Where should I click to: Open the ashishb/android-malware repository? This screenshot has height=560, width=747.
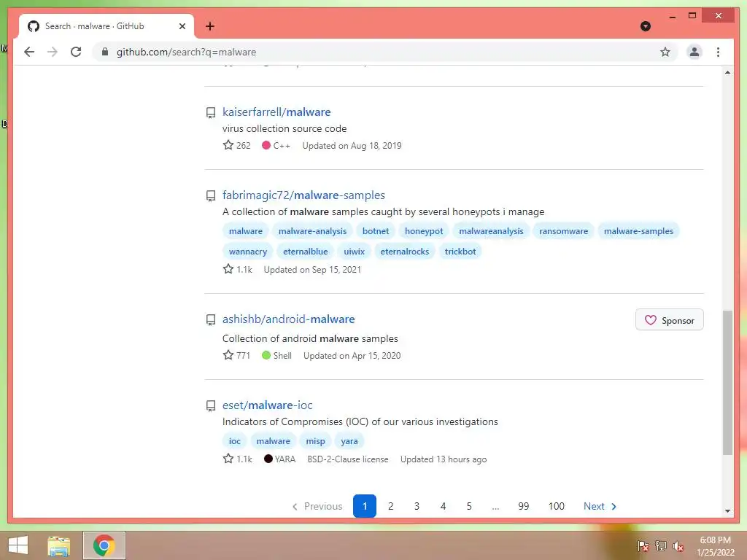click(x=288, y=319)
